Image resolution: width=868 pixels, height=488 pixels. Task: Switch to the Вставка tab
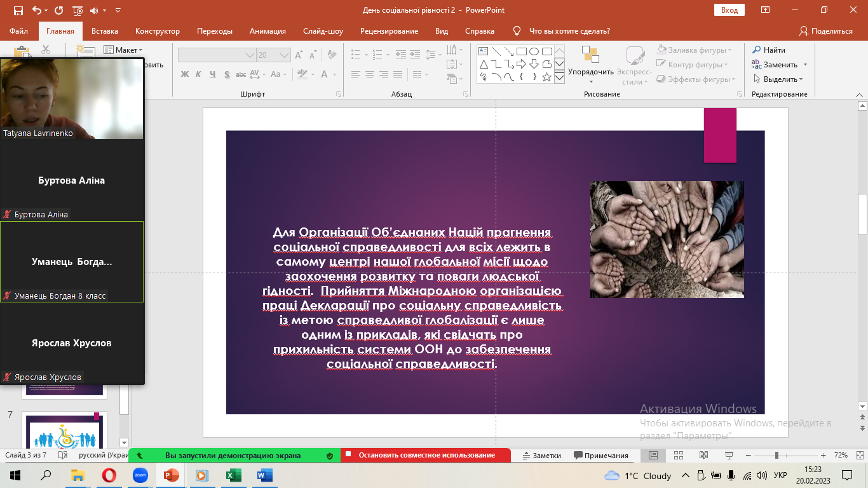pyautogui.click(x=105, y=31)
